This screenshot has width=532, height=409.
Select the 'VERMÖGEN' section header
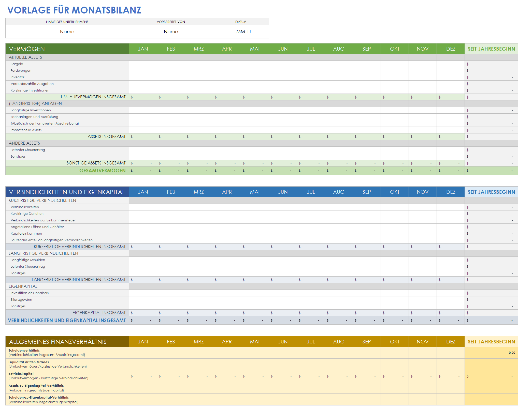[67, 49]
